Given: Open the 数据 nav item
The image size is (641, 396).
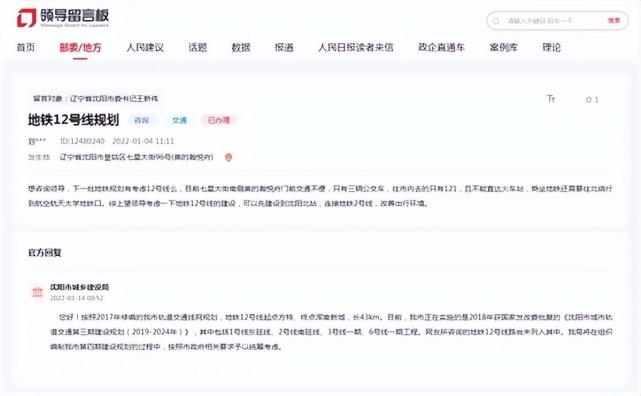Looking at the screenshot, I should [241, 47].
